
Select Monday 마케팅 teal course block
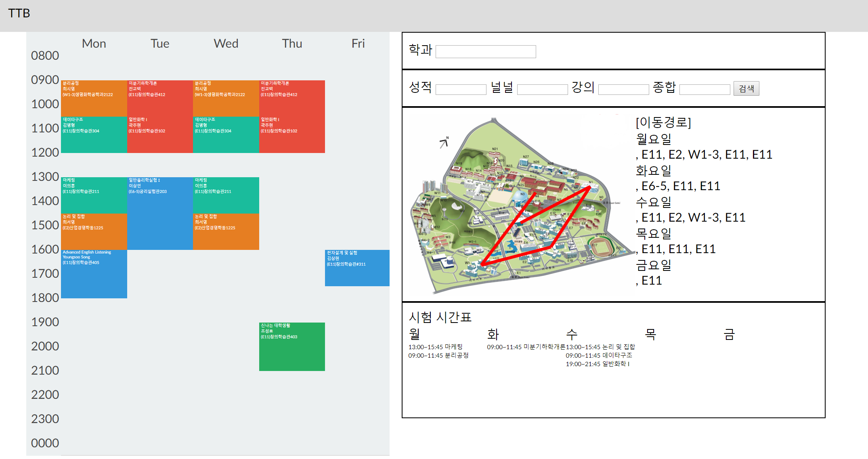point(94,196)
